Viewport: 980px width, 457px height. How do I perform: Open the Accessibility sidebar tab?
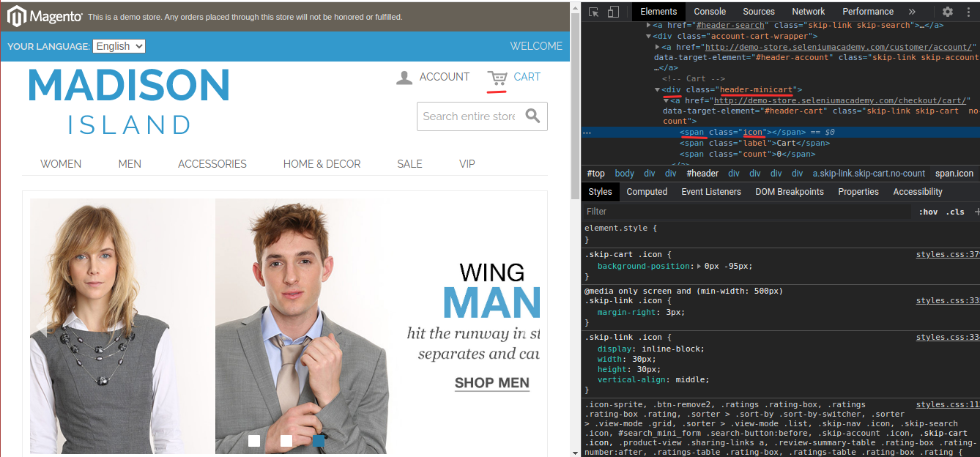point(918,192)
